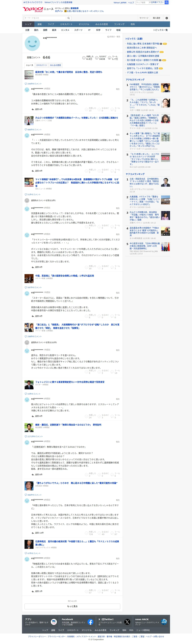Load more comments with もっと見る
This screenshot has width=192, height=644.
(x=72, y=606)
